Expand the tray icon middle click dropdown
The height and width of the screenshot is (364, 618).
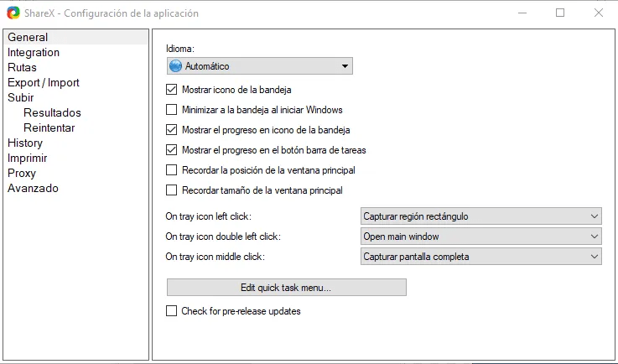pyautogui.click(x=481, y=257)
